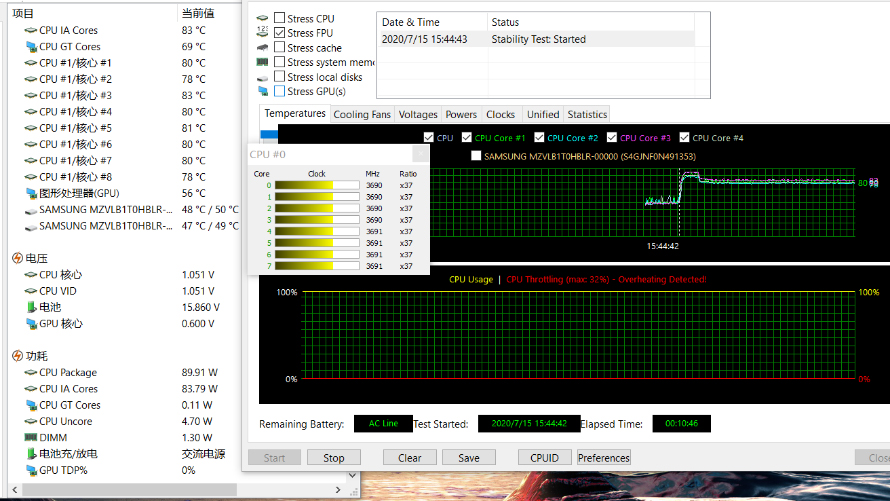This screenshot has height=501, width=890.
Task: Click the CPU Package power icon
Action: point(31,373)
